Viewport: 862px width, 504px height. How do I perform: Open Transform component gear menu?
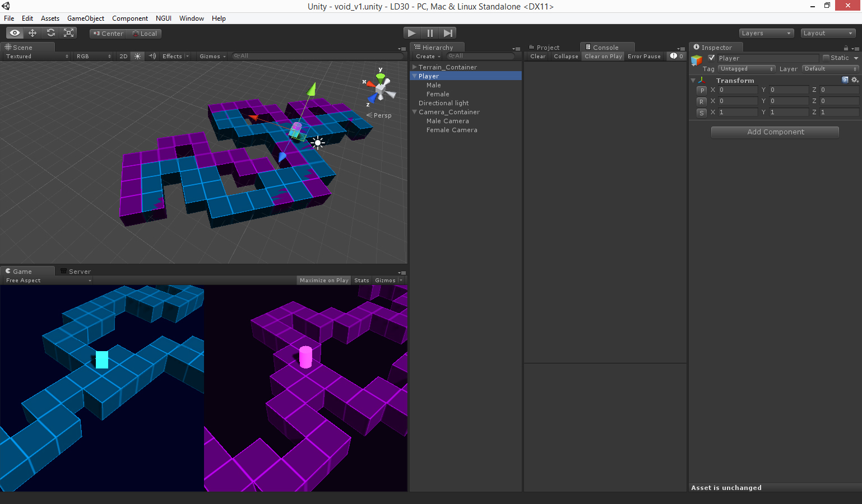(855, 80)
